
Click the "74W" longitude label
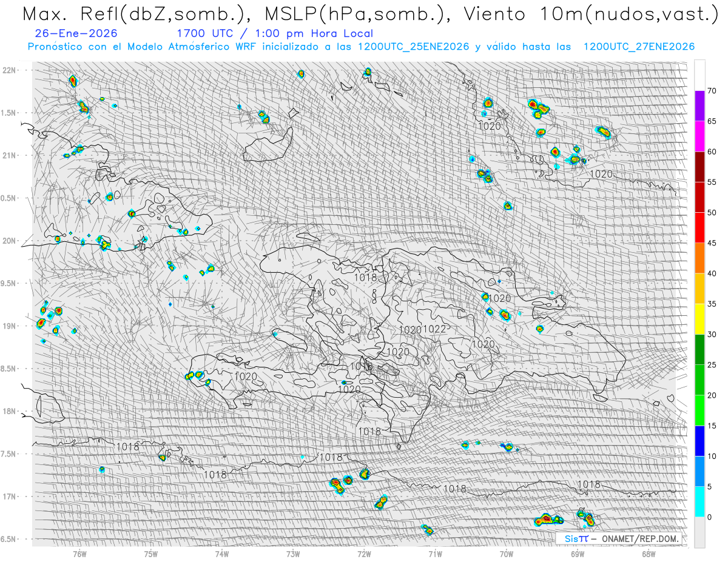(x=221, y=554)
